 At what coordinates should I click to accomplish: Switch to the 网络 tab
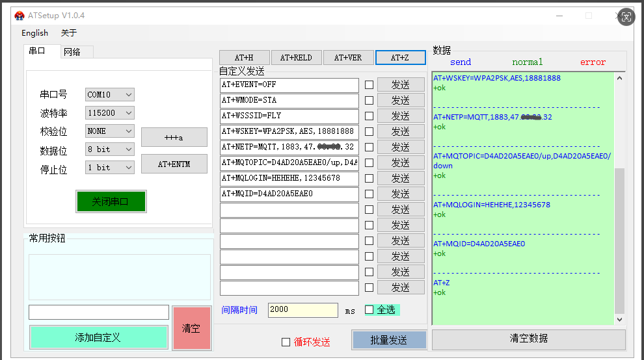(x=72, y=52)
